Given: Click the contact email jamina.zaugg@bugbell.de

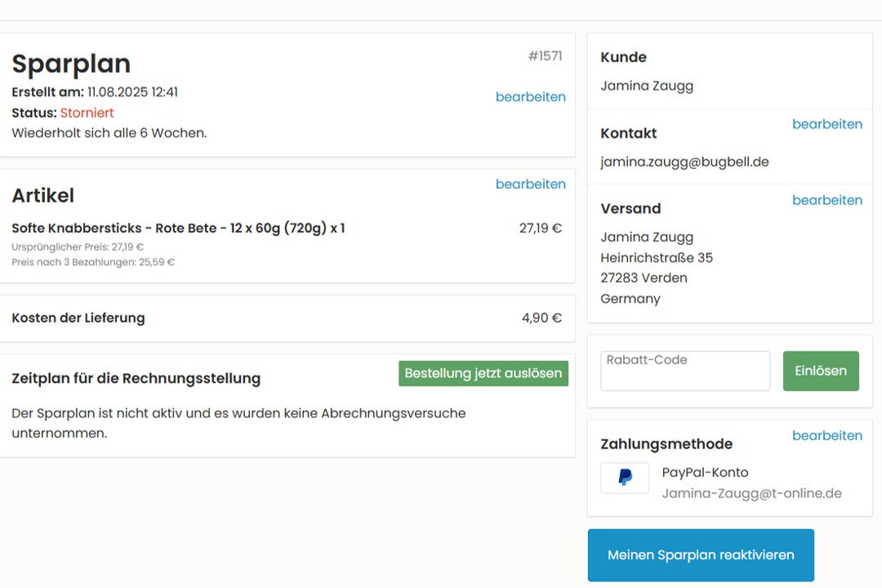Looking at the screenshot, I should 684,162.
